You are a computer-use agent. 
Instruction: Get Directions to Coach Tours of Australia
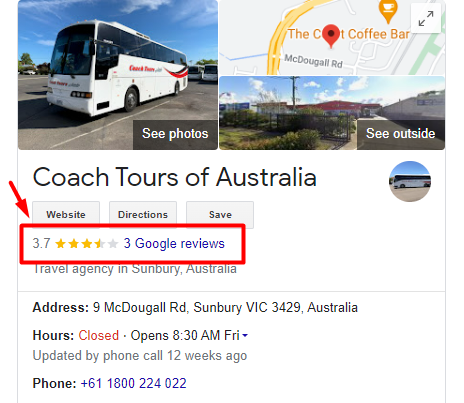point(143,214)
